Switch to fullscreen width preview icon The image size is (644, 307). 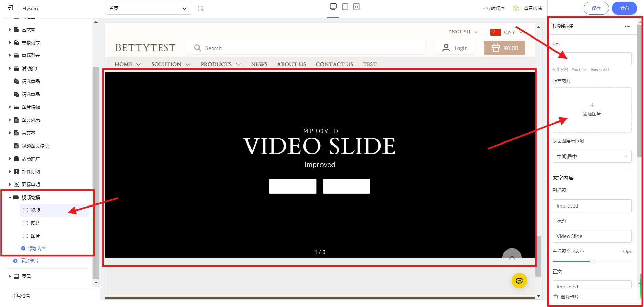(x=356, y=7)
